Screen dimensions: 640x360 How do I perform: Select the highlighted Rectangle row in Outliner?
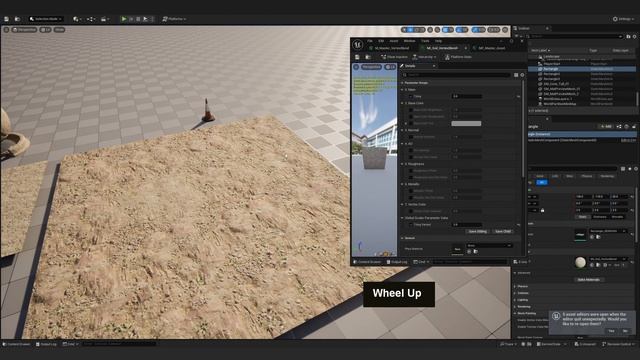tap(582, 69)
